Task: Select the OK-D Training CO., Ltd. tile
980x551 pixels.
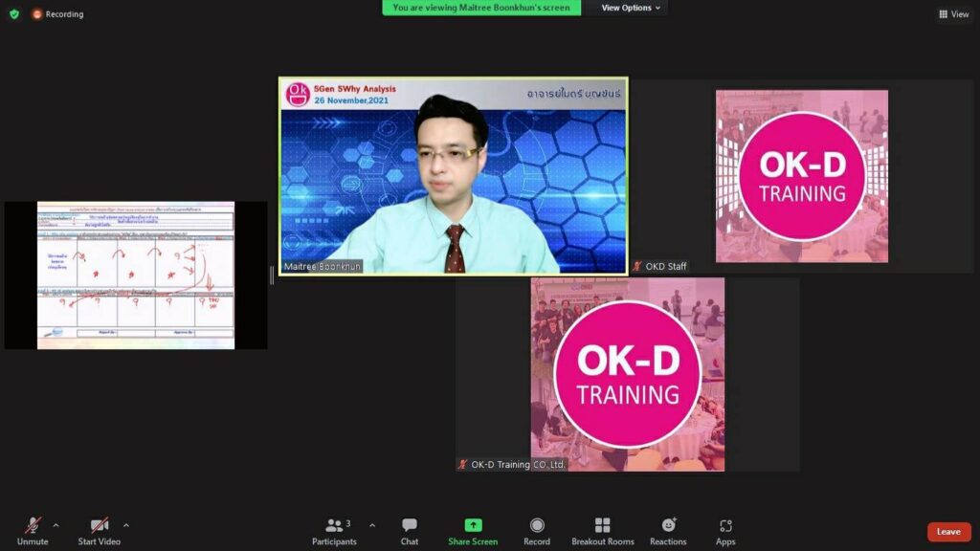Action: [628, 374]
